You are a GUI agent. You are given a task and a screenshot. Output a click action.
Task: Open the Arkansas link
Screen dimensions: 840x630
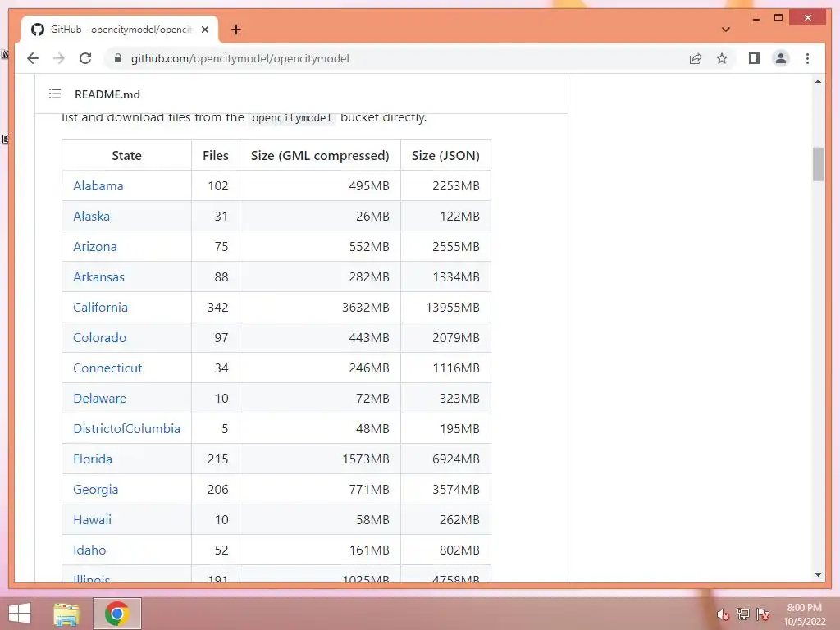point(98,277)
